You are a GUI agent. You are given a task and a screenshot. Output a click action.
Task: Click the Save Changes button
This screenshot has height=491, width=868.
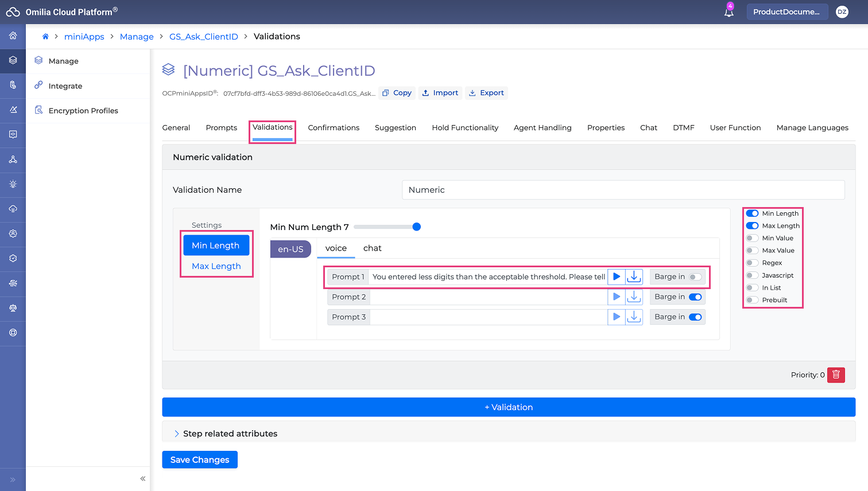click(x=200, y=459)
